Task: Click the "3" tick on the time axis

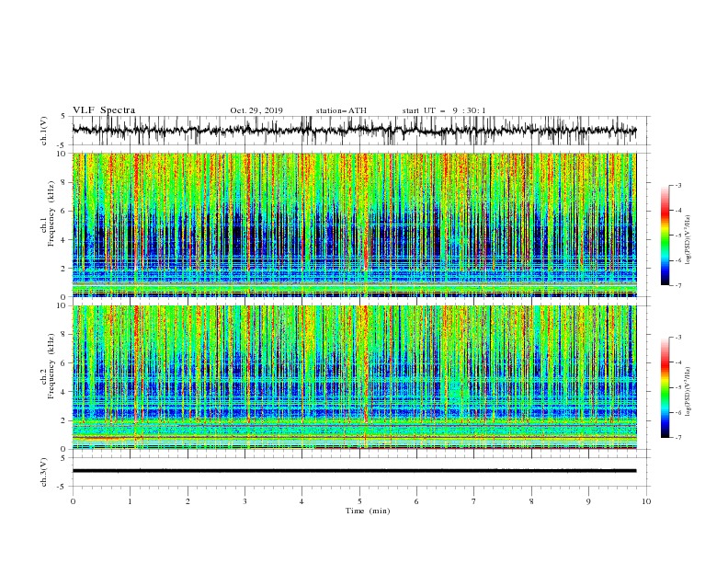Action: tap(245, 501)
